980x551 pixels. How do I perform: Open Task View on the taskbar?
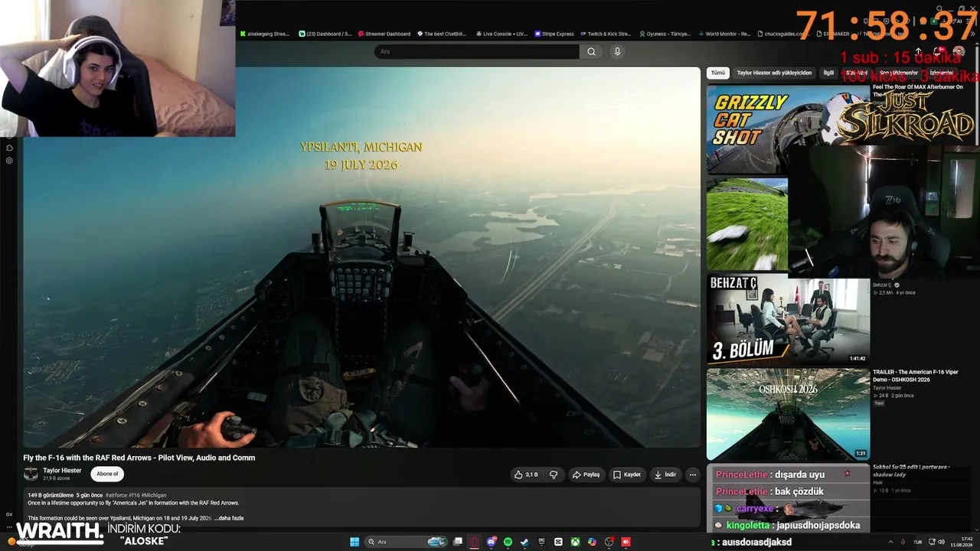point(458,542)
